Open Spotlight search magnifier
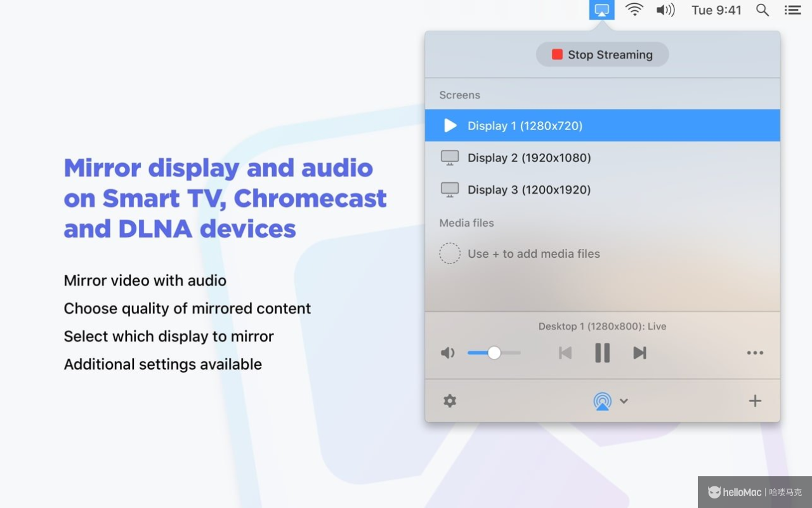Image resolution: width=812 pixels, height=508 pixels. [x=763, y=10]
